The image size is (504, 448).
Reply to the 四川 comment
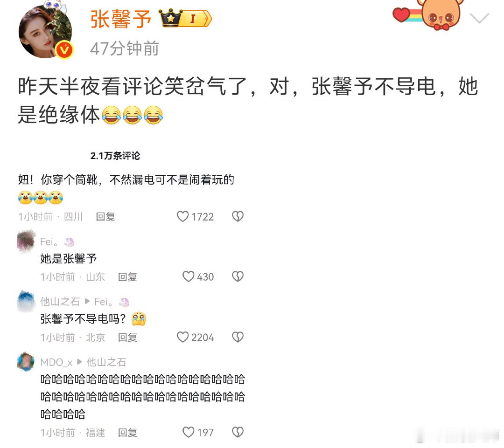tap(105, 217)
